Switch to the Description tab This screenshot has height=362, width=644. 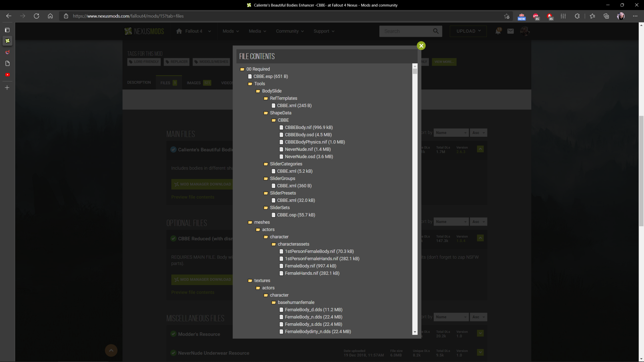tap(139, 82)
